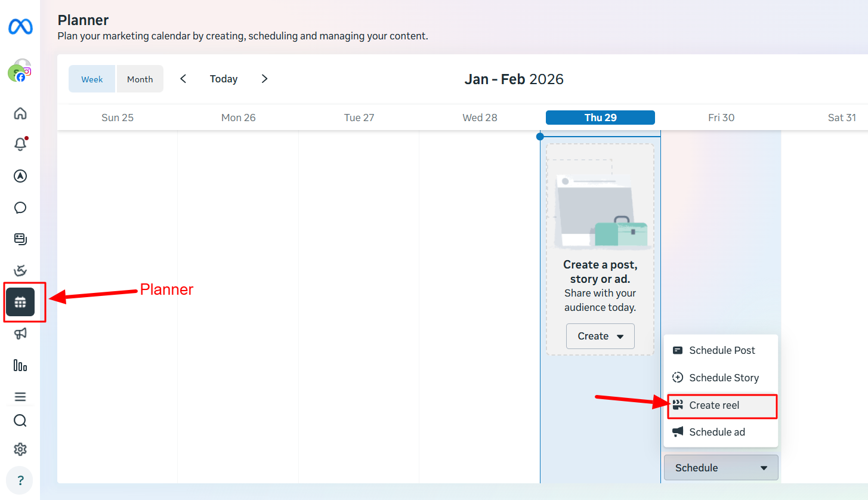Expand the Create dropdown button
Image resolution: width=868 pixels, height=500 pixels.
point(600,337)
